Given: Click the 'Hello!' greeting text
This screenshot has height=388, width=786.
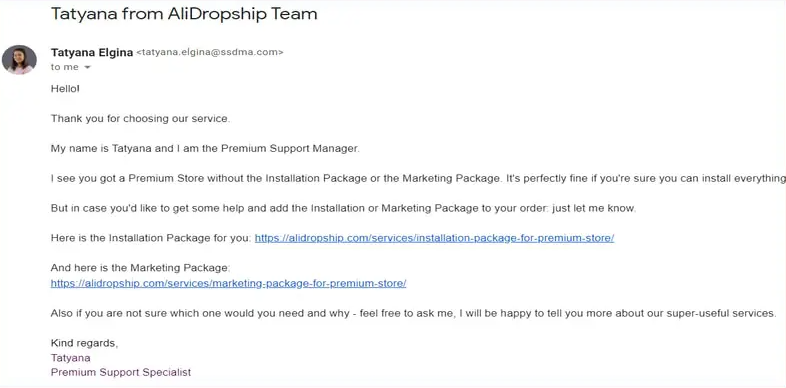Looking at the screenshot, I should [65, 89].
